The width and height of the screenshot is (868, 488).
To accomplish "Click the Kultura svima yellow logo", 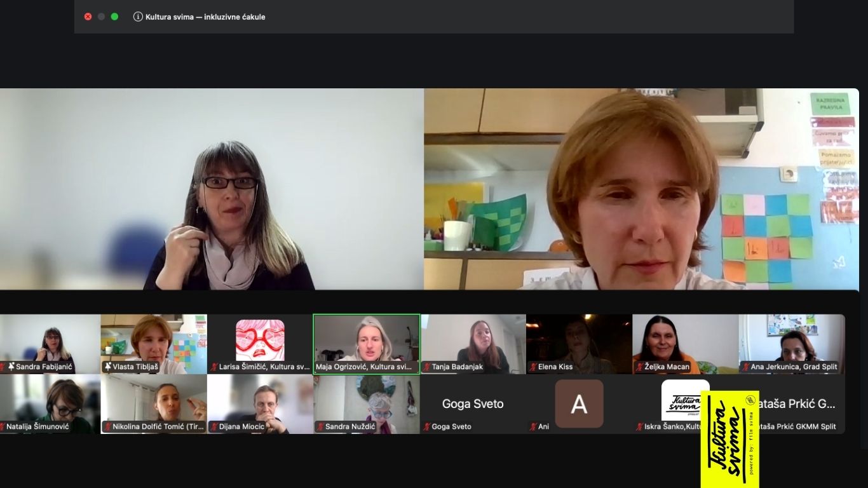I will [x=729, y=438].
